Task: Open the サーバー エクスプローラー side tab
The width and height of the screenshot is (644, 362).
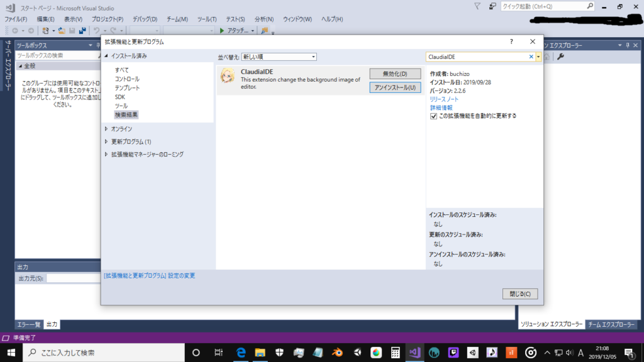Action: coord(8,65)
